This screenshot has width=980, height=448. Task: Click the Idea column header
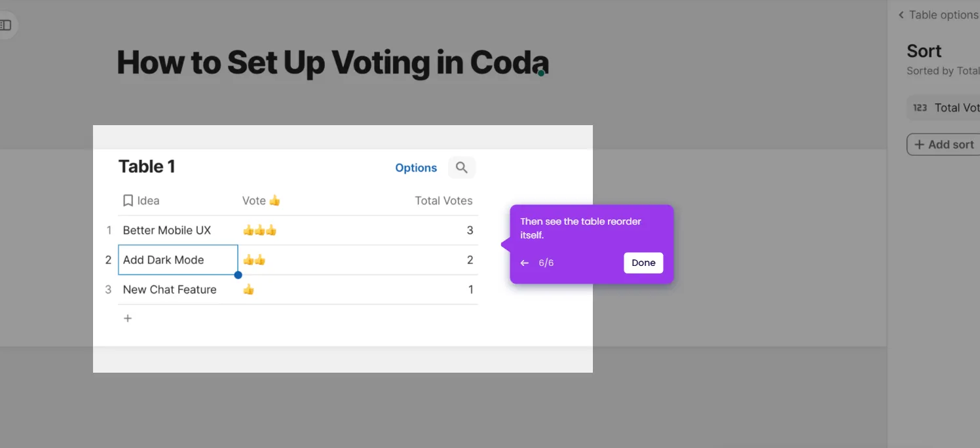pyautogui.click(x=148, y=200)
